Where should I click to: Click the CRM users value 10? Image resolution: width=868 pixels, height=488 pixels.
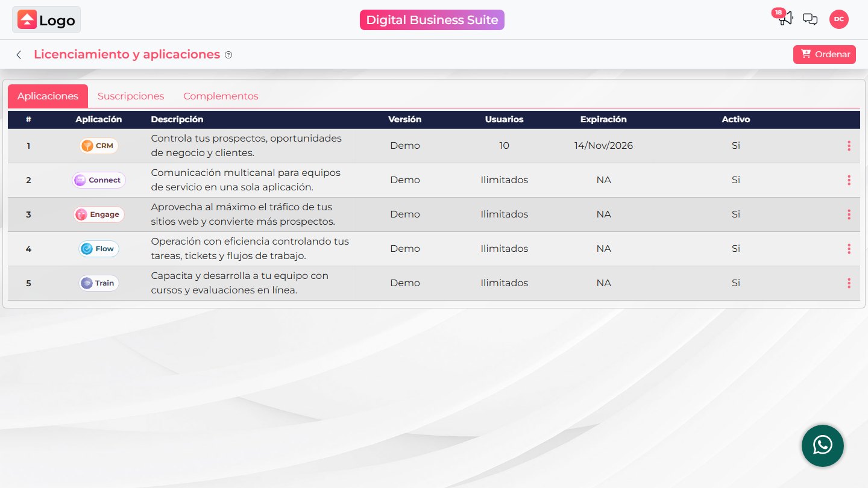505,146
